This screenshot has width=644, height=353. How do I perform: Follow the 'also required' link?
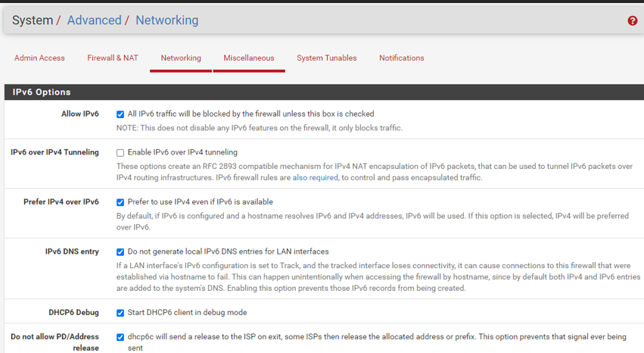pyautogui.click(x=315, y=177)
